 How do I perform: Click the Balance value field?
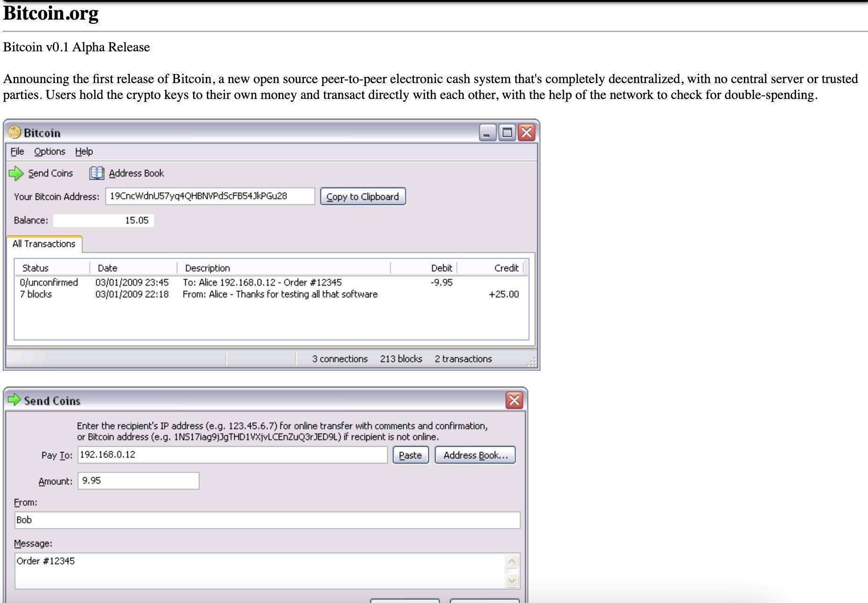click(104, 220)
